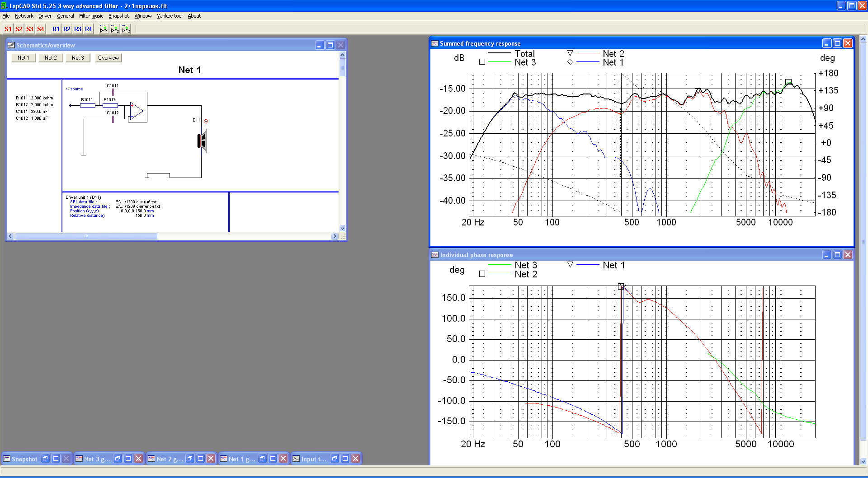Click the R1011 2.000 kohm component value

34,98
